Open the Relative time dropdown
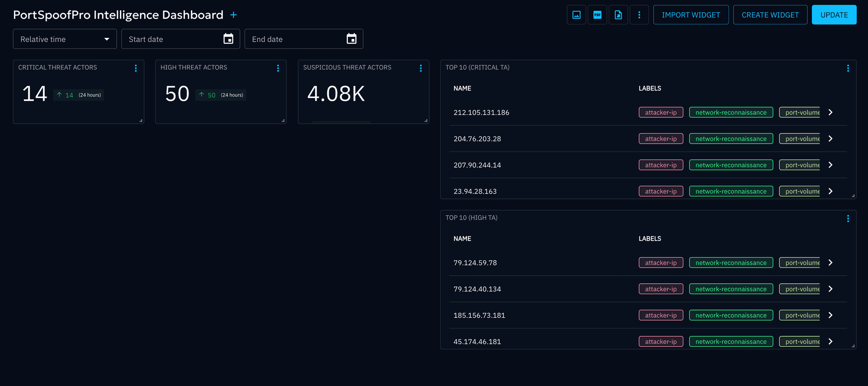The width and height of the screenshot is (868, 386). tap(65, 39)
